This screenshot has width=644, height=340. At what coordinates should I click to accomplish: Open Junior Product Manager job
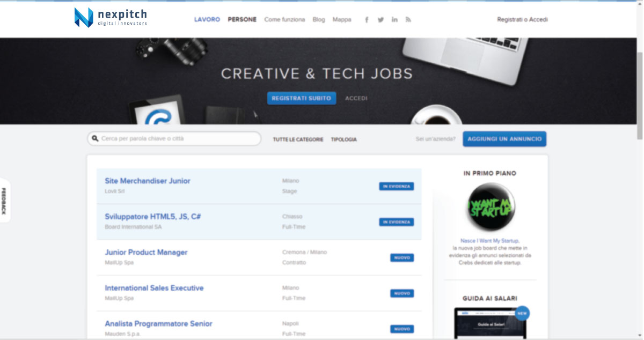(146, 252)
